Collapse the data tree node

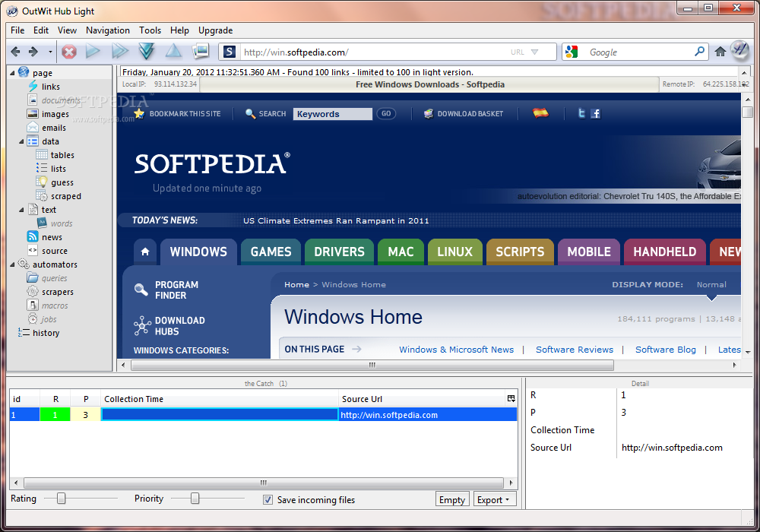tap(21, 141)
